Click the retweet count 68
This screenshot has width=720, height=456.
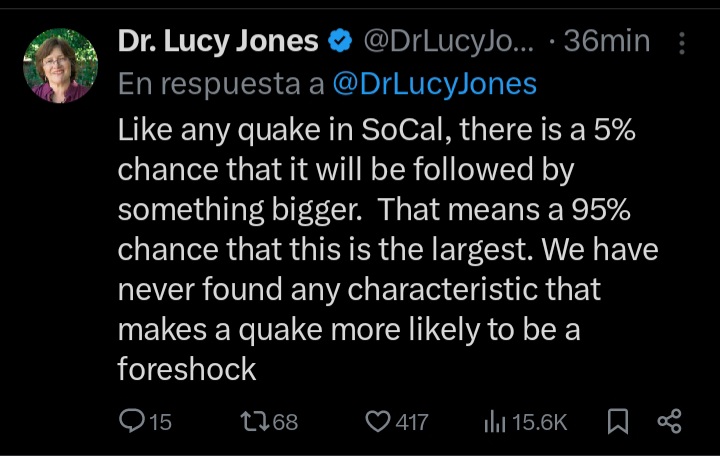tap(285, 423)
